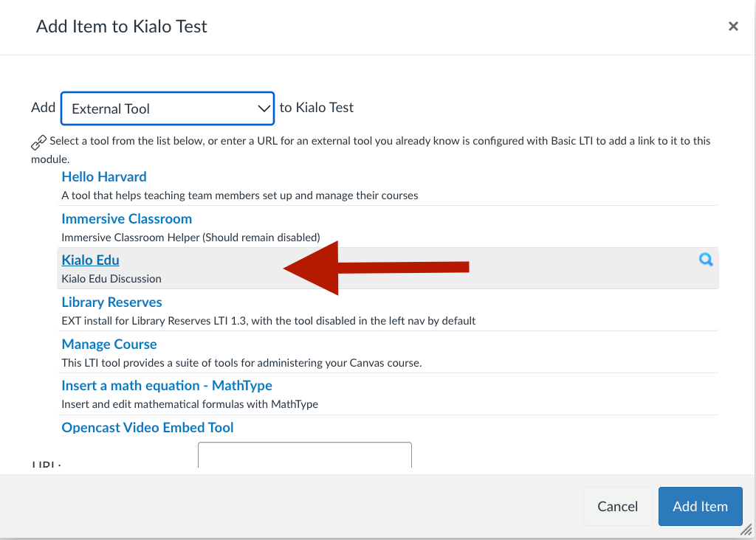Click the Add Item button
This screenshot has height=540, width=756.
pos(700,506)
